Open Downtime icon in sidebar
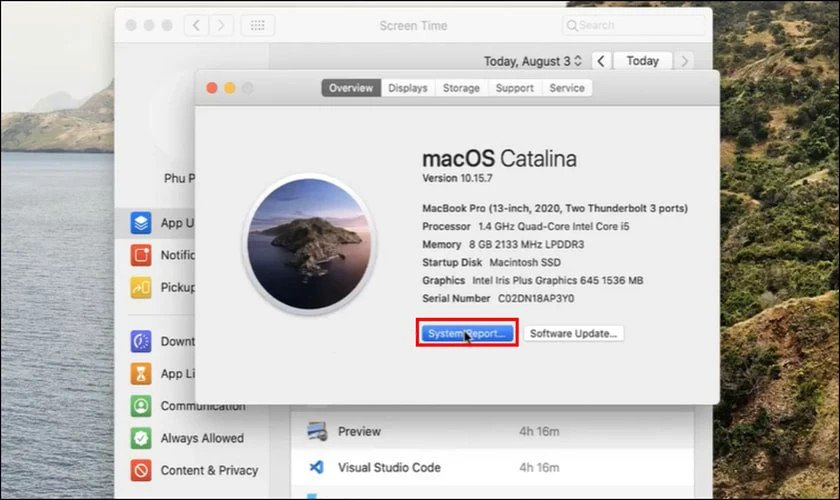The image size is (840, 500). click(x=141, y=342)
